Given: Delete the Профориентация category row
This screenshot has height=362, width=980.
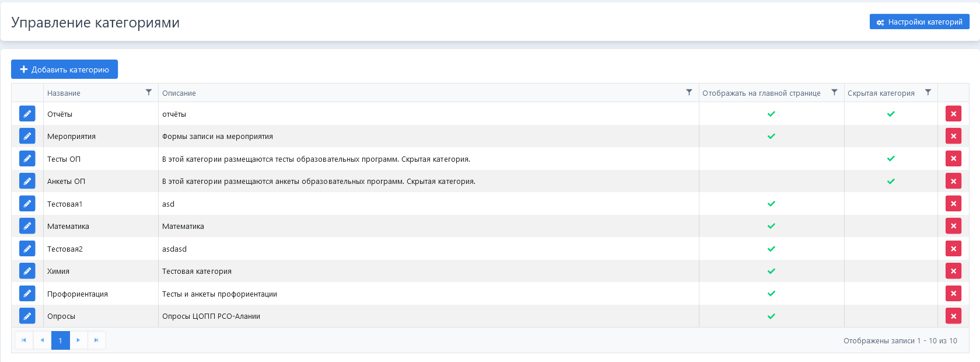Looking at the screenshot, I should pos(953,294).
